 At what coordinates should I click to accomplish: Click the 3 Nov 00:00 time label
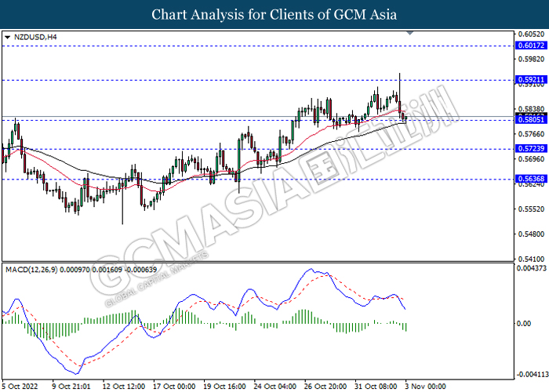[425, 387]
